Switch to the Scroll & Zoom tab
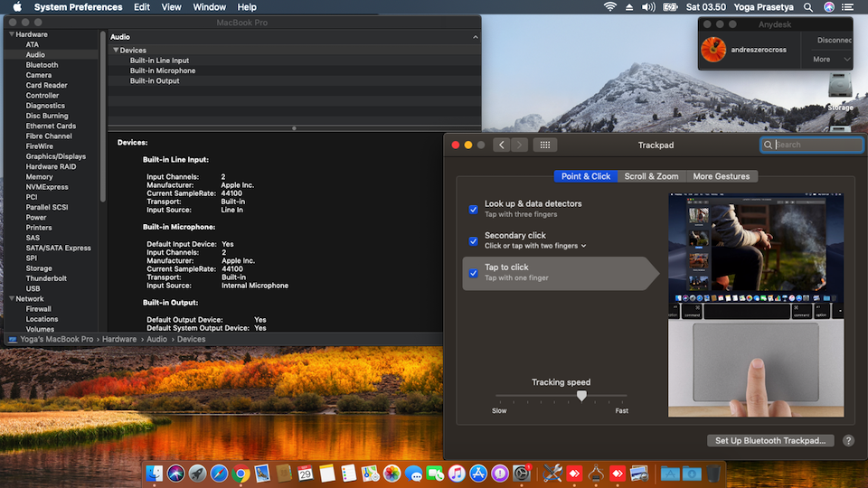This screenshot has height=488, width=868. tap(651, 176)
